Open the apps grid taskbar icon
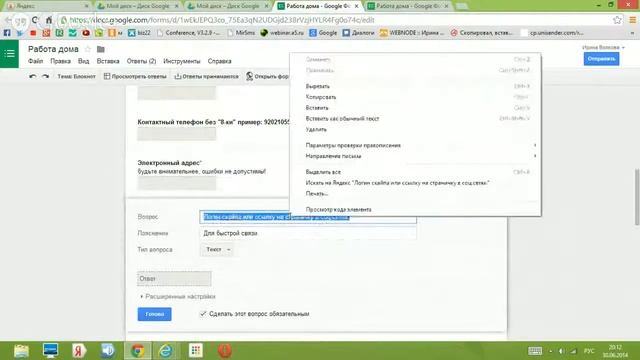The height and width of the screenshot is (360, 640). tap(196, 351)
